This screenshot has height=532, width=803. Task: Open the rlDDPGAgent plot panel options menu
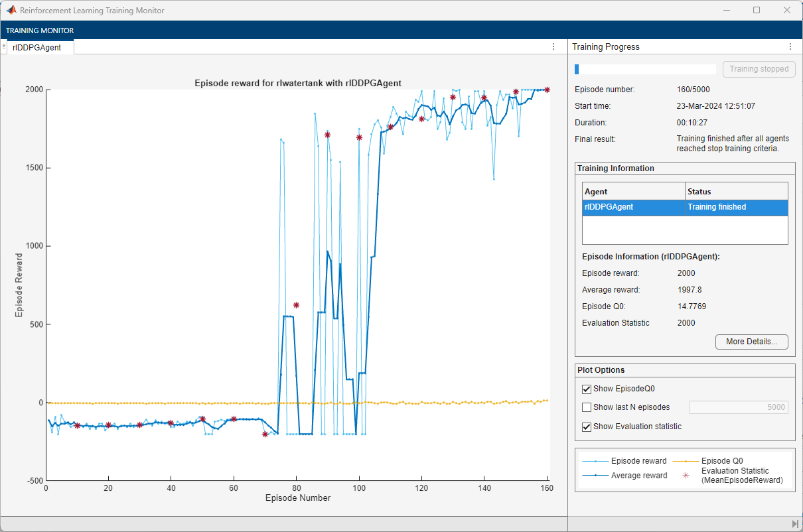[553, 47]
